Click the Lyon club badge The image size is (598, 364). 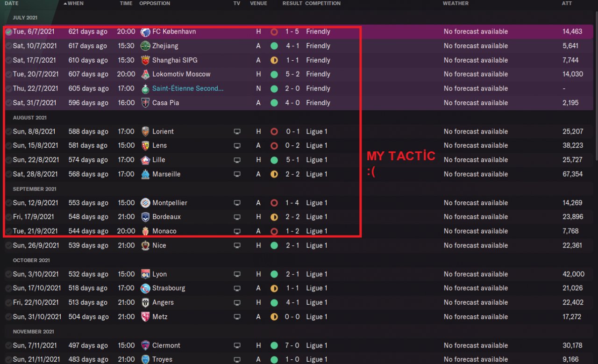pyautogui.click(x=145, y=274)
